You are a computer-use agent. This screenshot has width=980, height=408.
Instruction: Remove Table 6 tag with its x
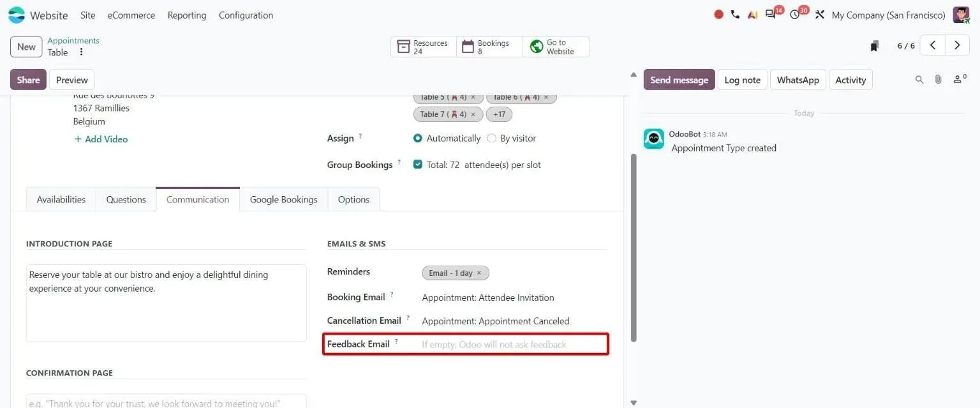[x=546, y=98]
